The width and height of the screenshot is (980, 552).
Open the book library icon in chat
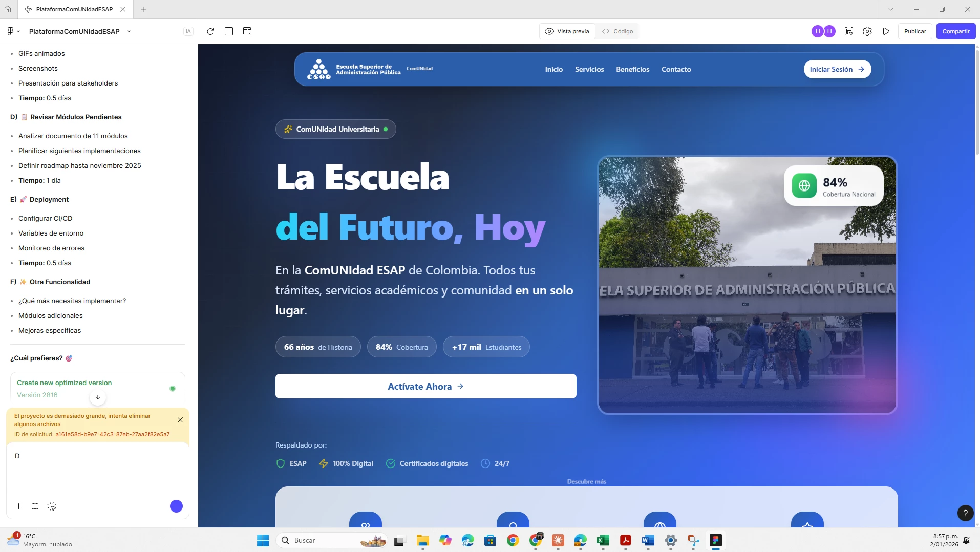tap(35, 506)
